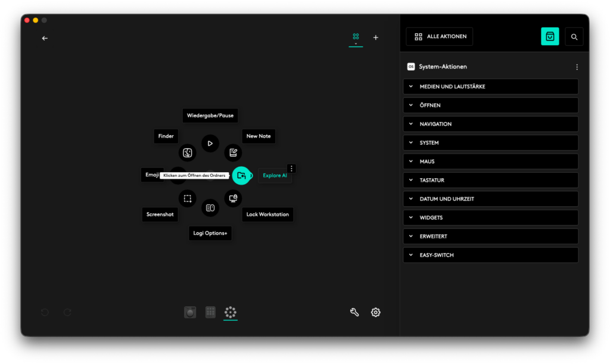Expand the EASY-SWITCH section
Screen dimensions: 610x364
[x=490, y=255]
